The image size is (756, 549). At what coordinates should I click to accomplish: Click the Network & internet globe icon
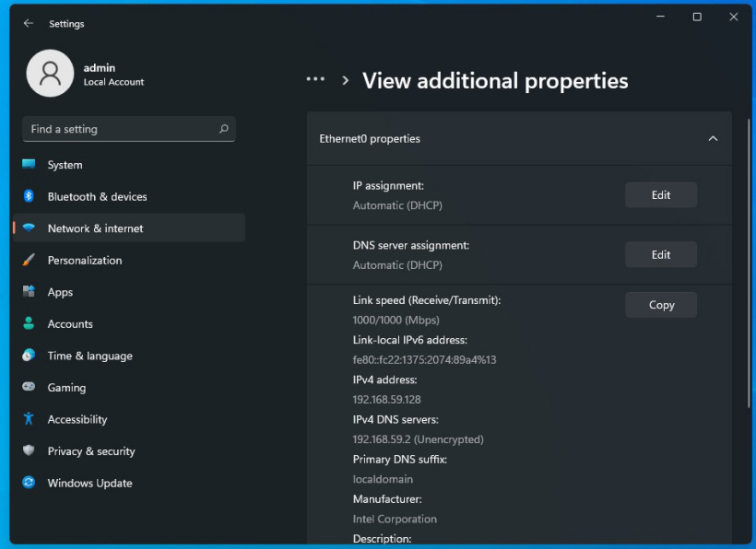pos(30,228)
